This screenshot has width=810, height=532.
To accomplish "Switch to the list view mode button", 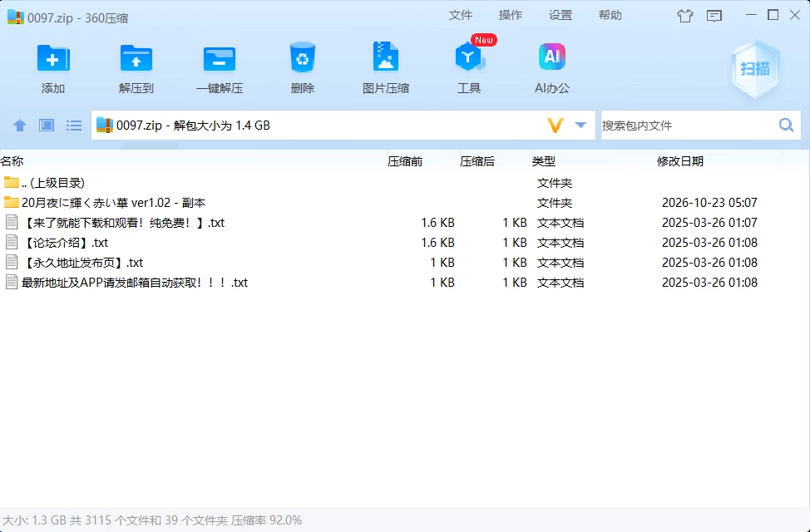I will click(x=74, y=126).
